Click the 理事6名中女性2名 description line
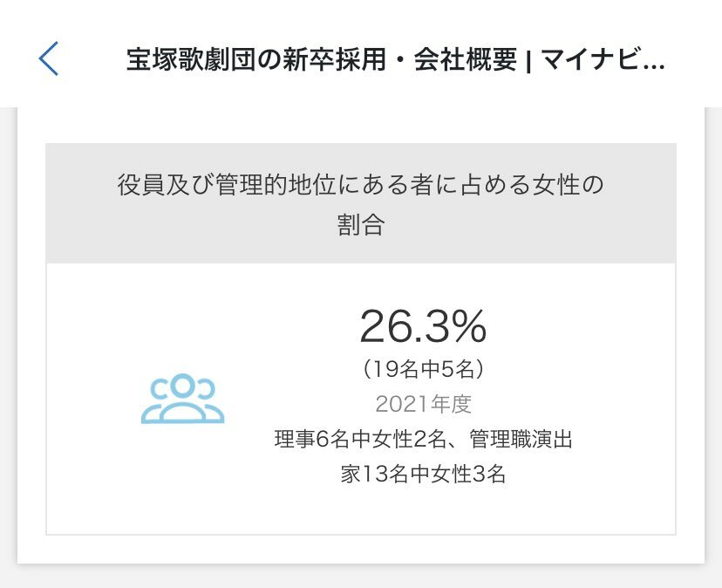Image resolution: width=722 pixels, height=588 pixels. pyautogui.click(x=359, y=439)
